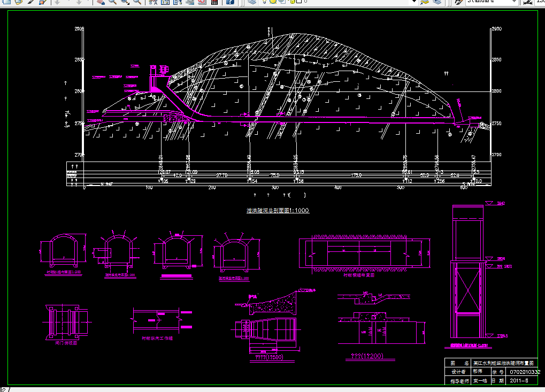Select student number 0702010332
This screenshot has height=392, width=545.
coord(525,372)
